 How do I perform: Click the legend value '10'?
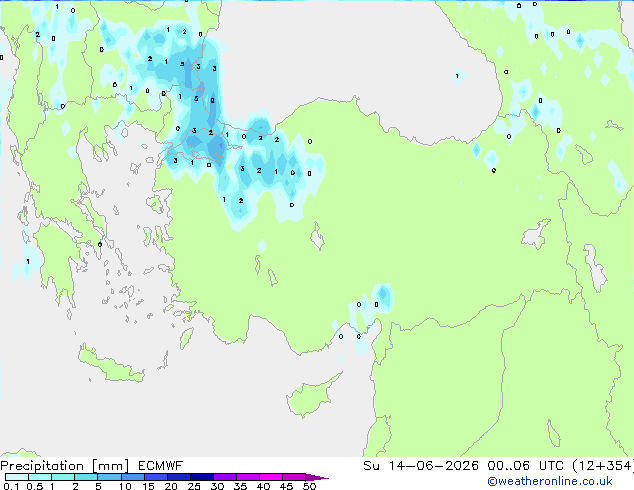click(x=125, y=486)
